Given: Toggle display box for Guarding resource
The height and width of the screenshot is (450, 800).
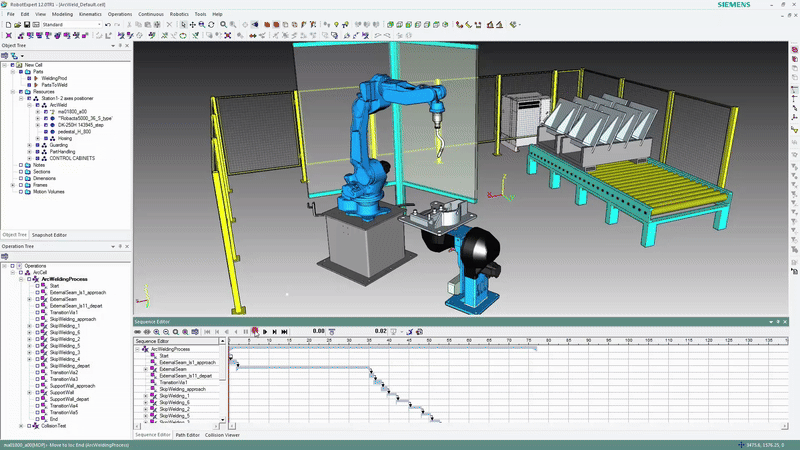Looking at the screenshot, I should click(x=37, y=145).
